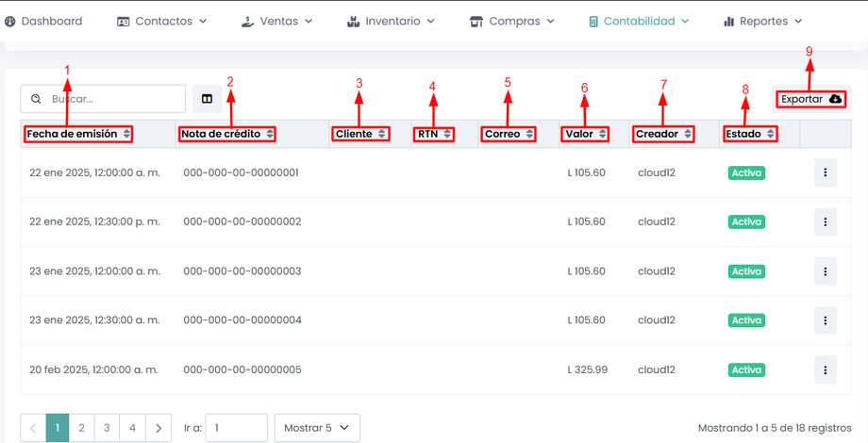This screenshot has height=443, width=868.
Task: Open the Reportes menu
Action: (x=763, y=21)
